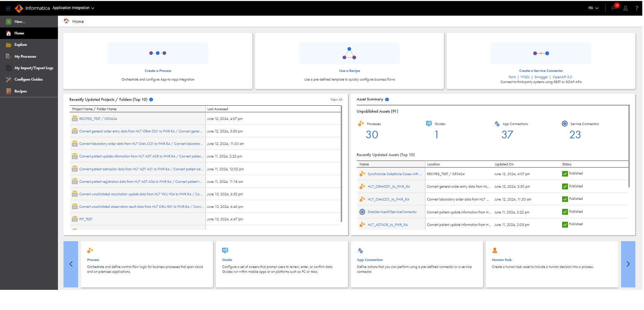Click the Use a Recipe triangle icon

point(349,53)
